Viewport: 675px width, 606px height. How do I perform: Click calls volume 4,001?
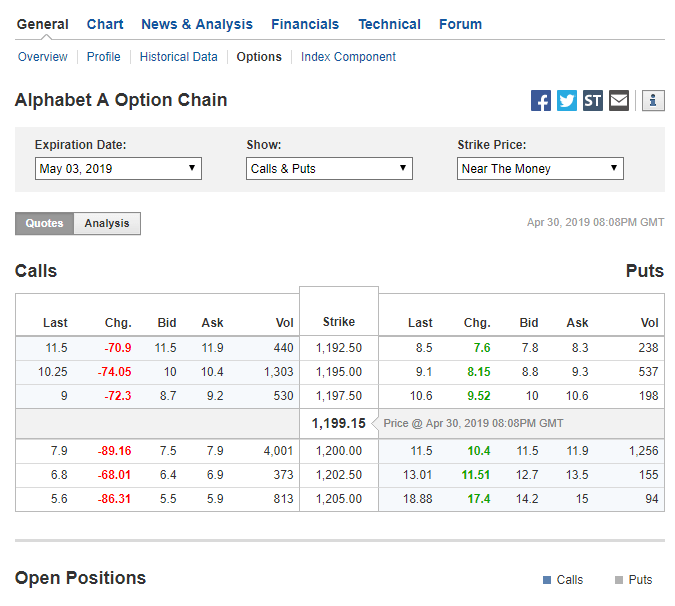[x=279, y=451]
